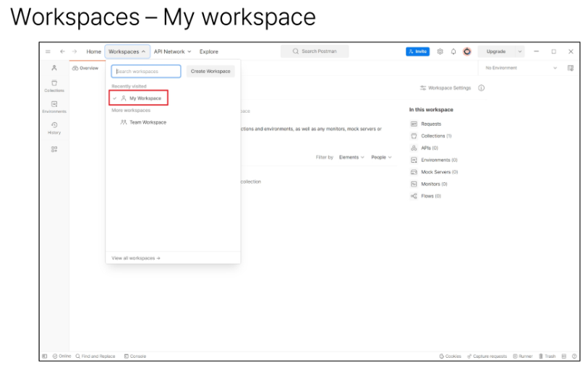Open Collections (1) in this workspace
Viewport: 588px width, 368px height.
tap(431, 136)
